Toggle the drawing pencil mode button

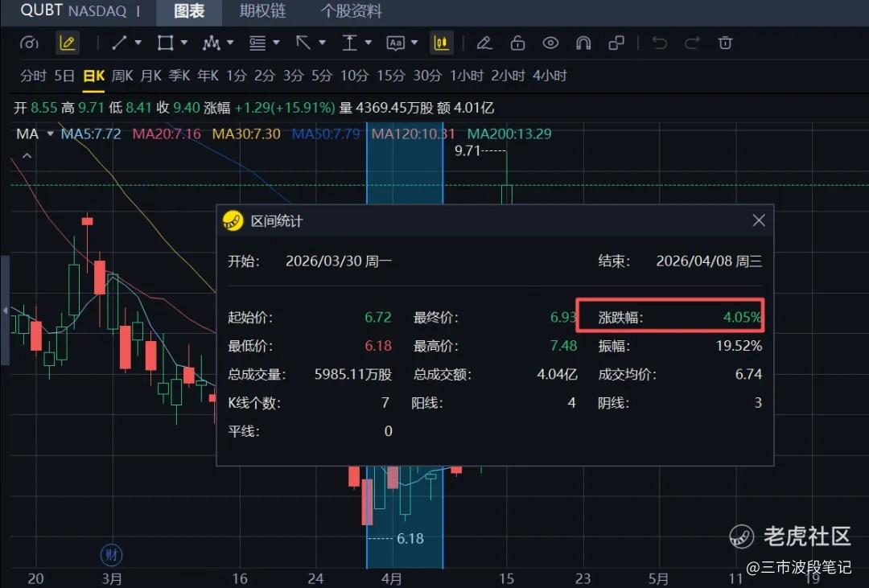click(x=67, y=43)
